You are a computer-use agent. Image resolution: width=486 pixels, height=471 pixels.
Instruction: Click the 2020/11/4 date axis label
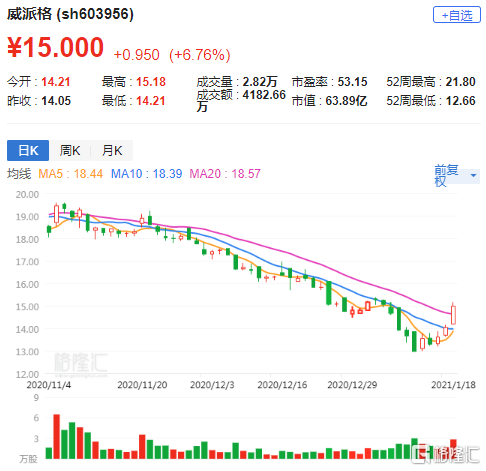click(49, 385)
